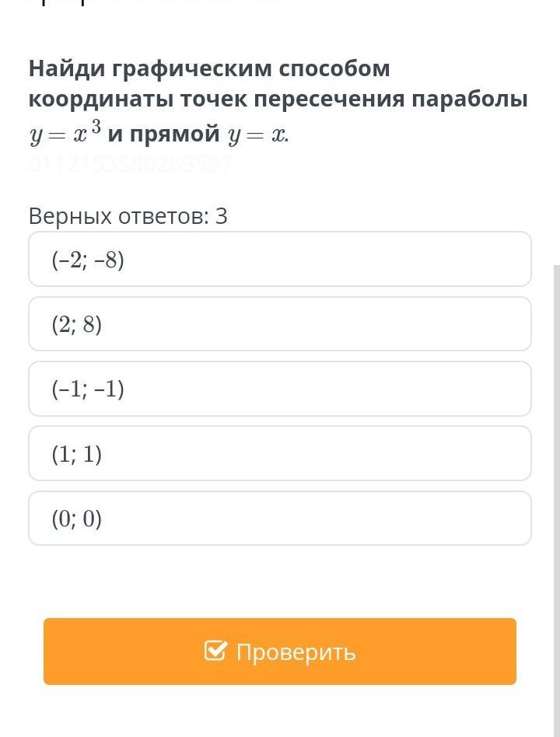Image resolution: width=560 pixels, height=737 pixels.
Task: Choose the answer option (1; 1)
Action: (280, 453)
